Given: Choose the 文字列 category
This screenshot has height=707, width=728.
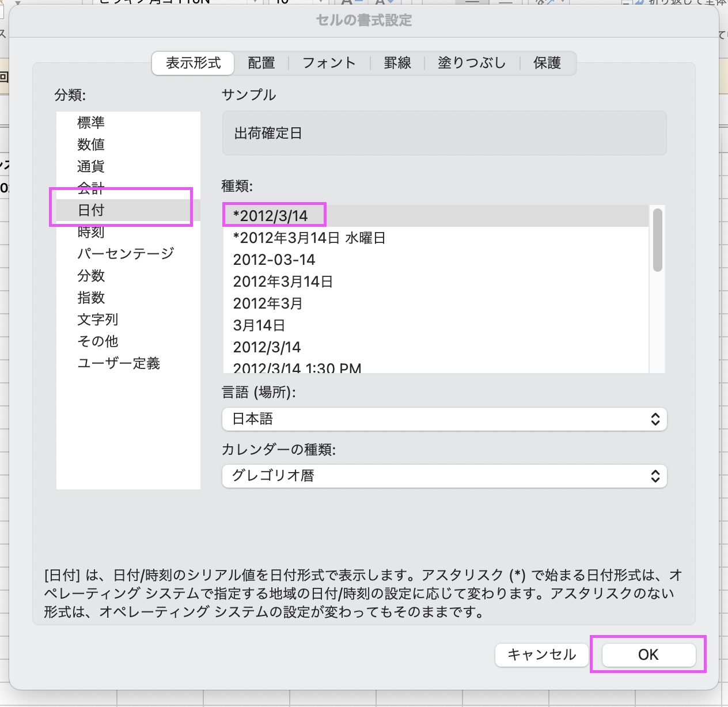Looking at the screenshot, I should pos(98,320).
